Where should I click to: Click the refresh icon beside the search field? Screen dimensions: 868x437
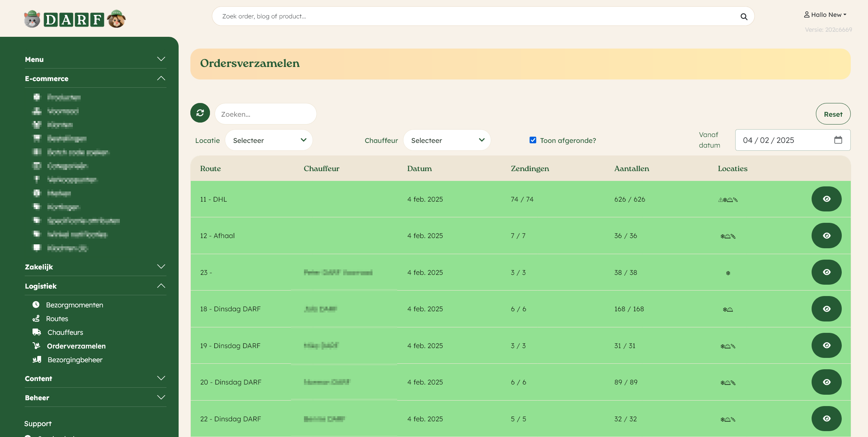pos(200,113)
